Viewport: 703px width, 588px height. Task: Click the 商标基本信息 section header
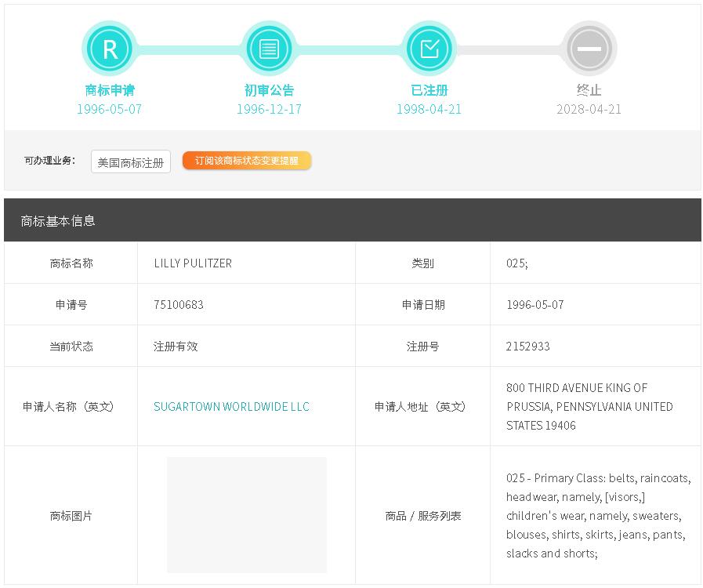[58, 220]
